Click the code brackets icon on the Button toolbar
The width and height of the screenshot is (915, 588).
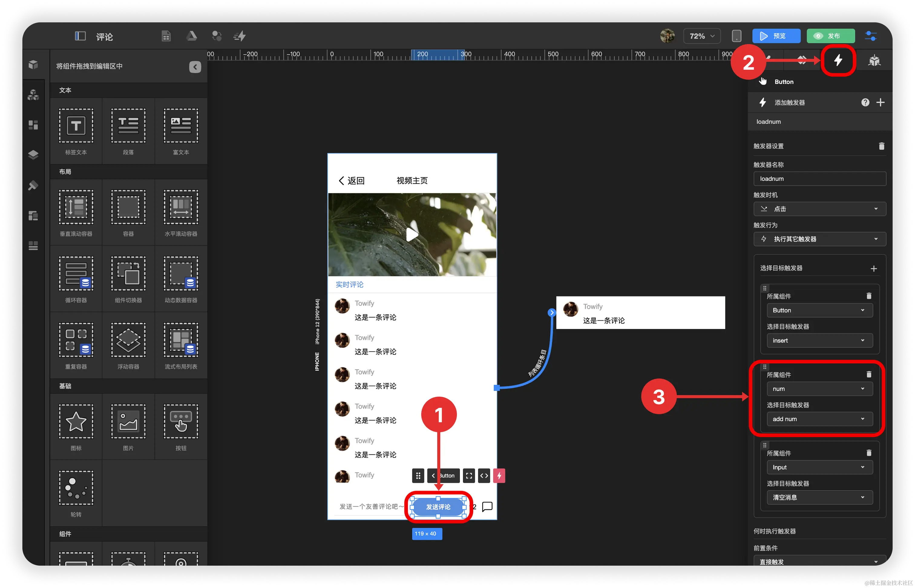(484, 476)
